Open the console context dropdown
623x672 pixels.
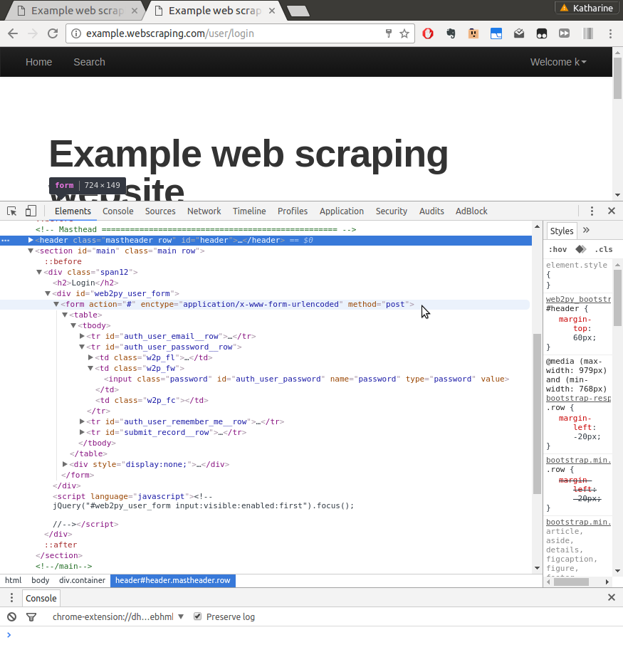[x=118, y=616]
